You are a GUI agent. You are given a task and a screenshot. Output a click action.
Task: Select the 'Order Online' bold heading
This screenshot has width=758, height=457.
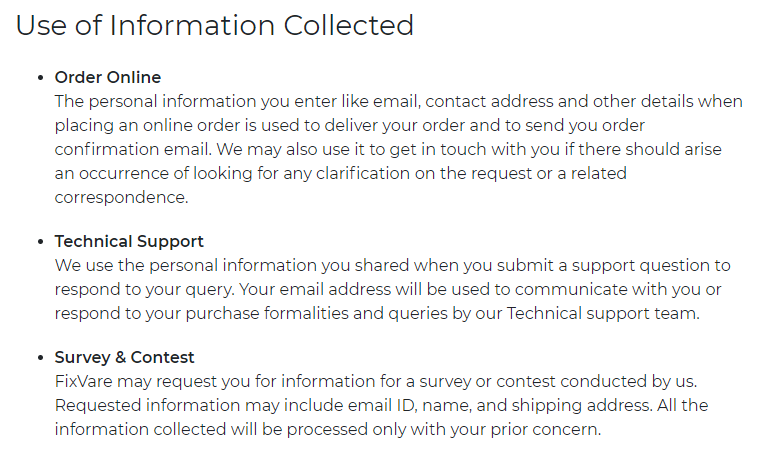click(107, 77)
